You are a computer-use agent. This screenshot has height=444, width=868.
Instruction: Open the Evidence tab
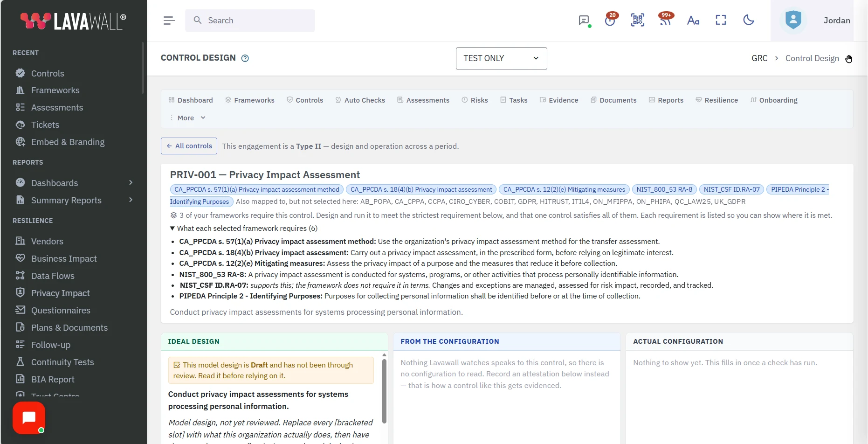tap(559, 100)
